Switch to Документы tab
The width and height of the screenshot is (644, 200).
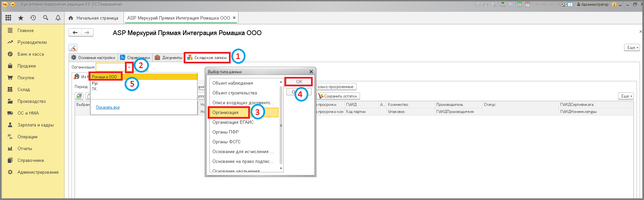pyautogui.click(x=169, y=58)
